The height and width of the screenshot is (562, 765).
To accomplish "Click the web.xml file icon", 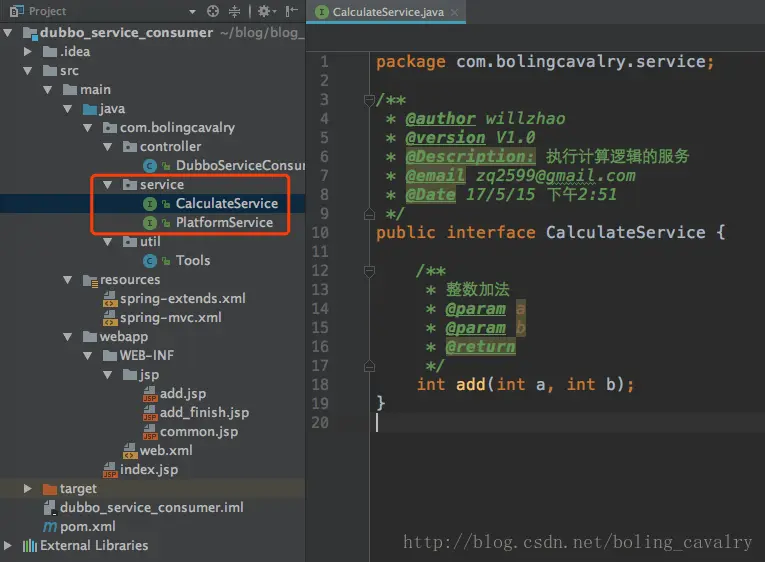I will coord(130,451).
